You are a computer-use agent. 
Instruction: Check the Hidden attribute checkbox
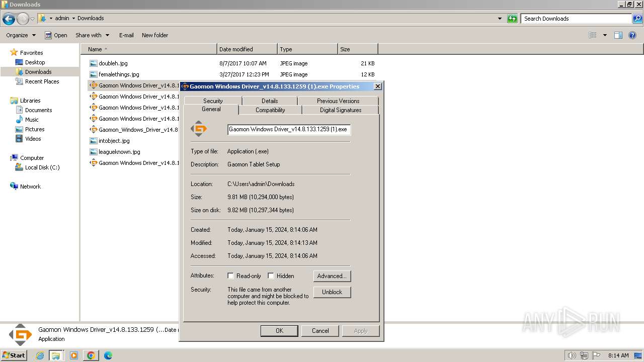pos(271,276)
